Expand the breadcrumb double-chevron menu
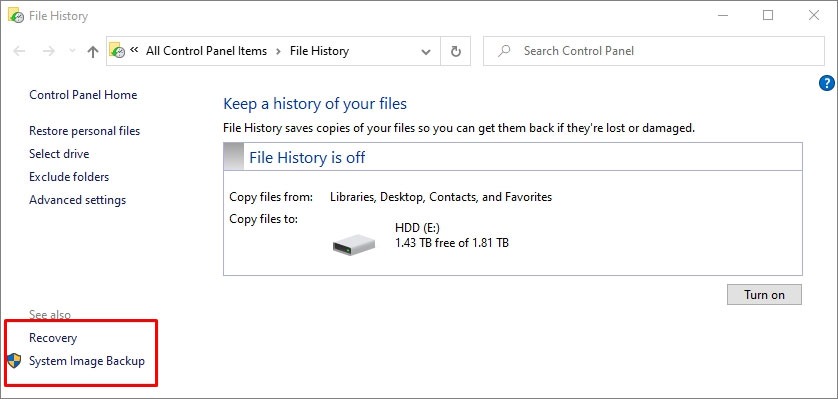838x399 pixels. tap(135, 50)
